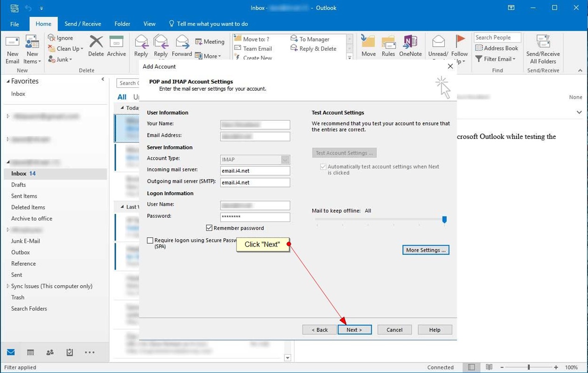Enable Require logon using Secure Password Authentication
Viewport: 588px width, 373px height.
[x=150, y=241]
